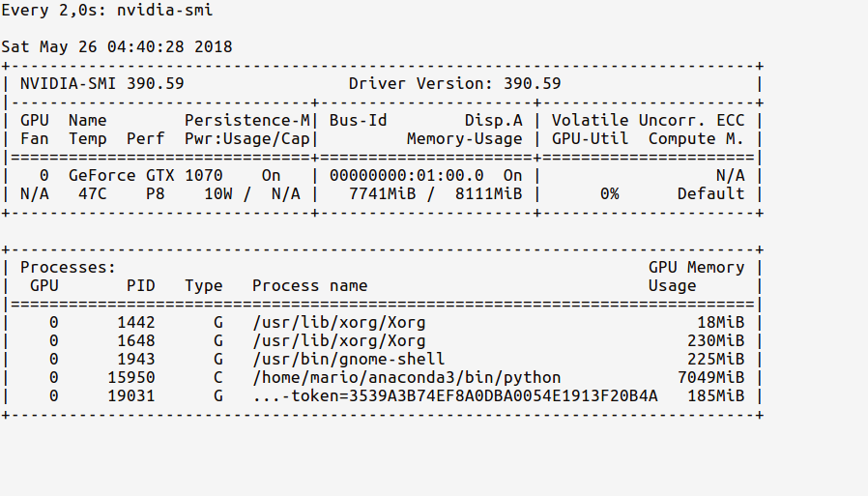
Task: Click the bus id '00000000:01:00.0'
Action: 406,175
